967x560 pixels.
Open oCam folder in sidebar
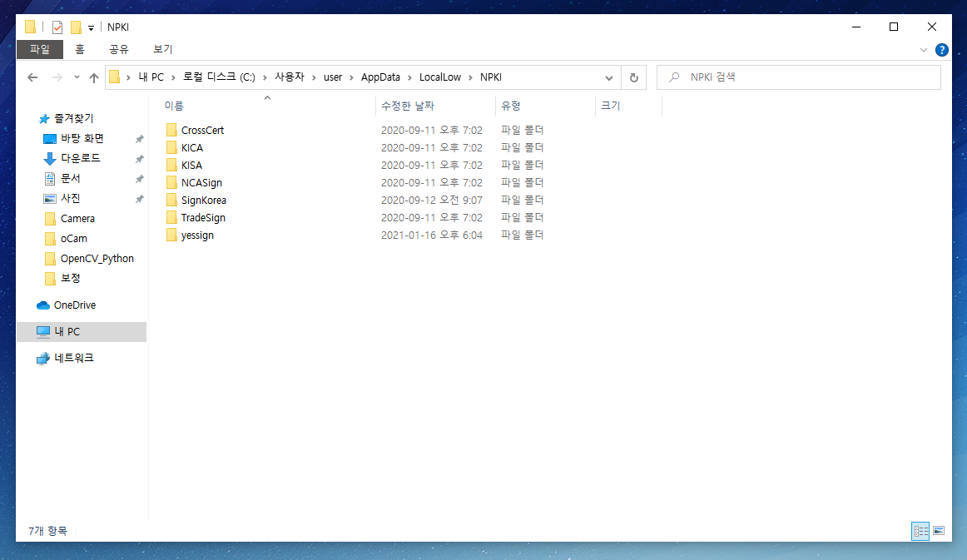coord(73,238)
